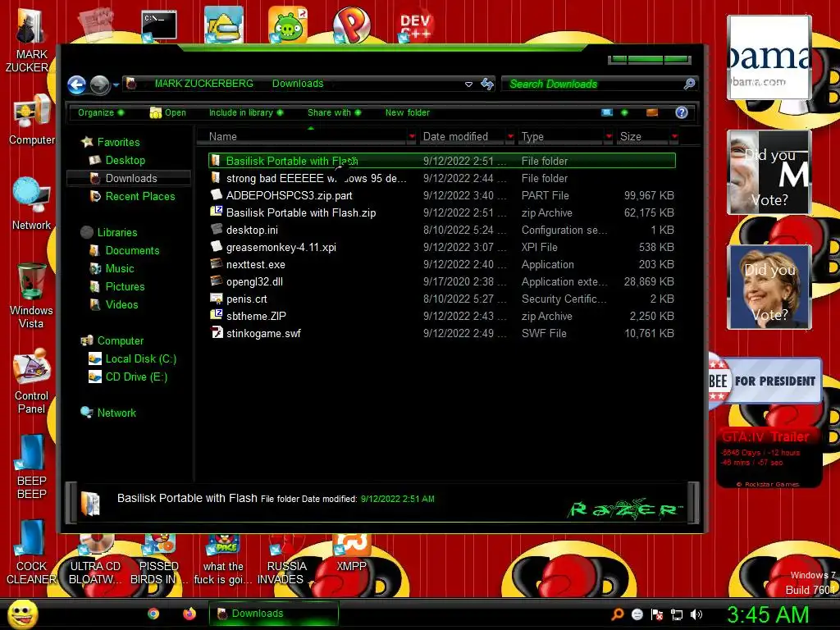
Task: Open the recent pages arrow beside Forward
Action: tap(116, 84)
